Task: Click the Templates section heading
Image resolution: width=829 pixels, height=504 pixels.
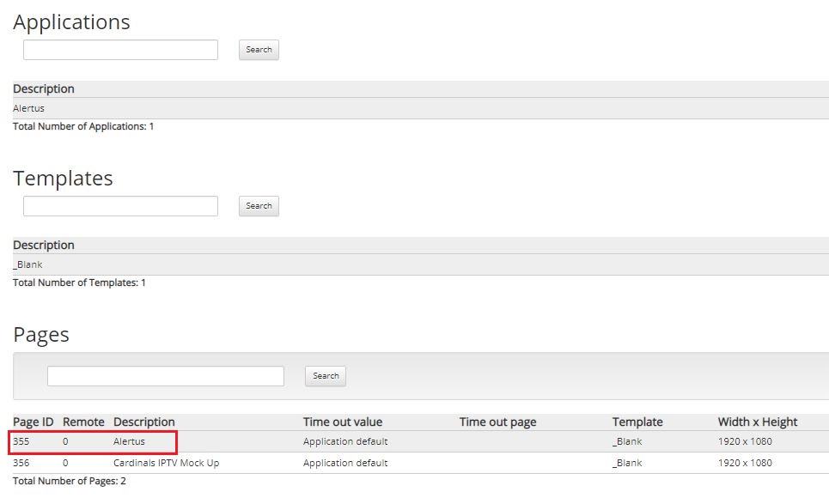Action: (x=63, y=178)
